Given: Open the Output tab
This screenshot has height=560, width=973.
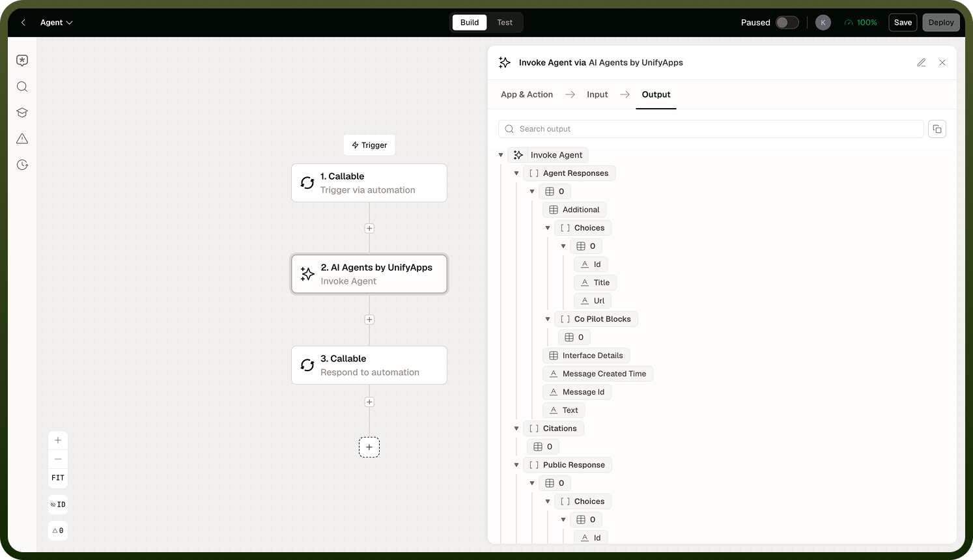Looking at the screenshot, I should click(656, 94).
